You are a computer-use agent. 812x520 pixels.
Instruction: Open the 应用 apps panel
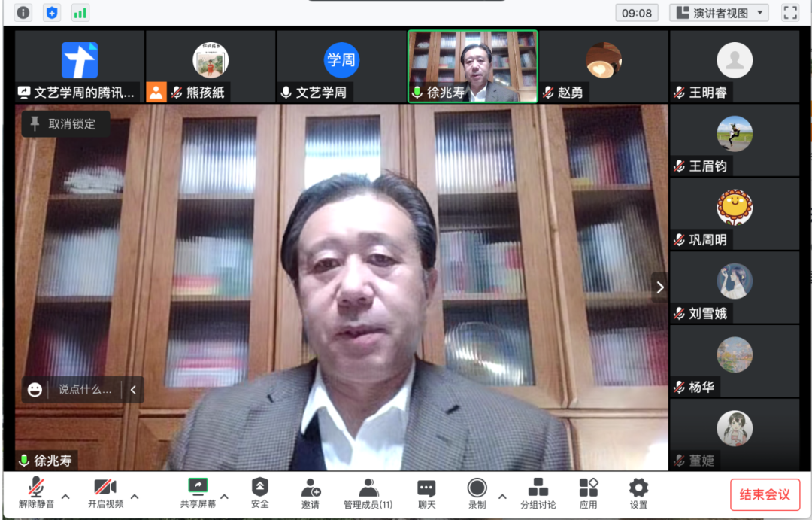click(x=588, y=493)
